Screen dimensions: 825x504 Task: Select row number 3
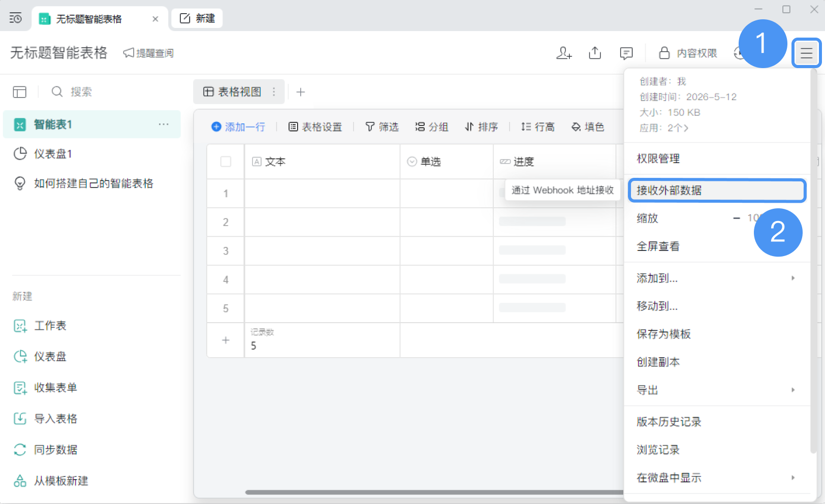[x=226, y=251]
